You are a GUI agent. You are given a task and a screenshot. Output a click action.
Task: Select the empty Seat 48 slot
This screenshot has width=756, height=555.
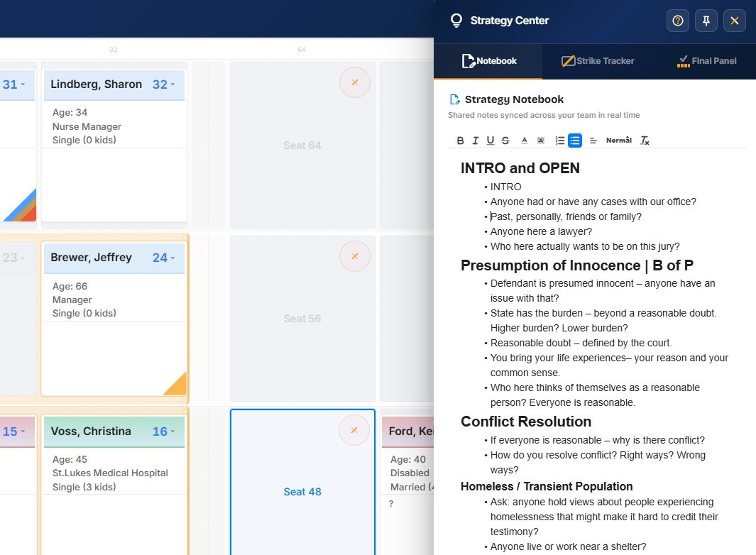[x=302, y=482]
